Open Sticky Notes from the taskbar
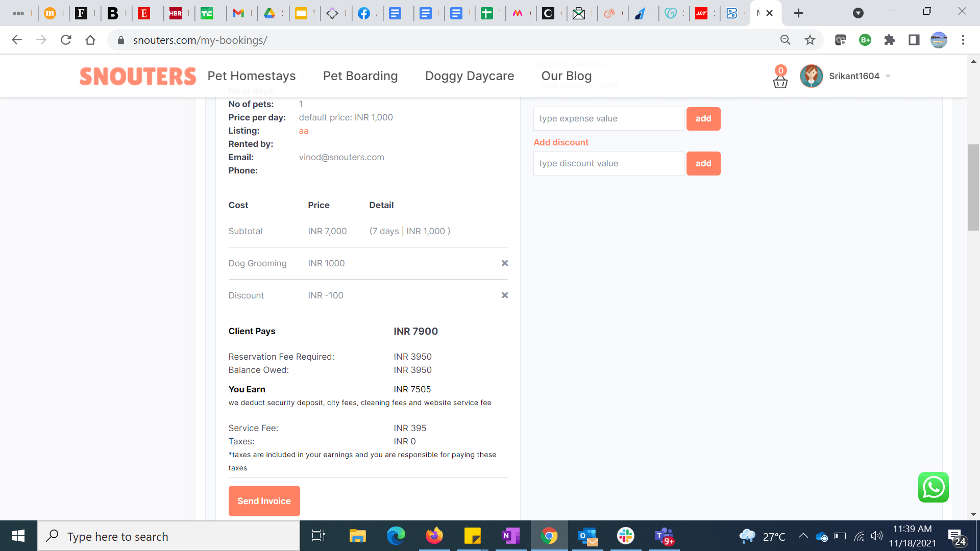Viewport: 980px width, 551px height. coord(473,536)
